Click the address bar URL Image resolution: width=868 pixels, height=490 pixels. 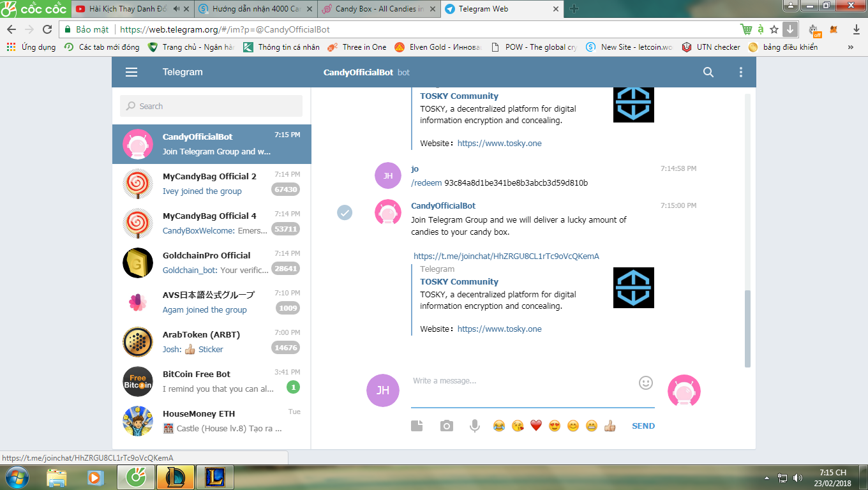(225, 29)
